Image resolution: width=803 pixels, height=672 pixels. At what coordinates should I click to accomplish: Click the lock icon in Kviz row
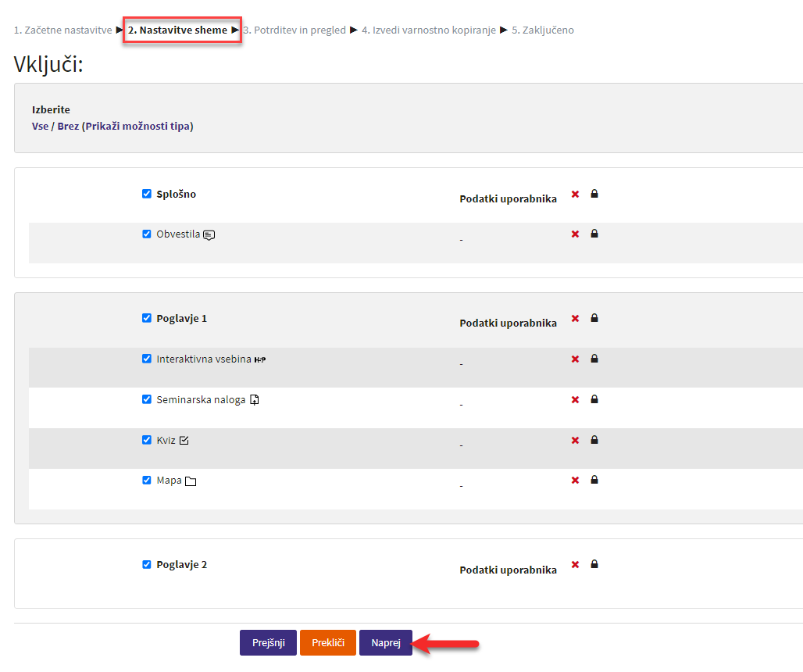pos(594,440)
